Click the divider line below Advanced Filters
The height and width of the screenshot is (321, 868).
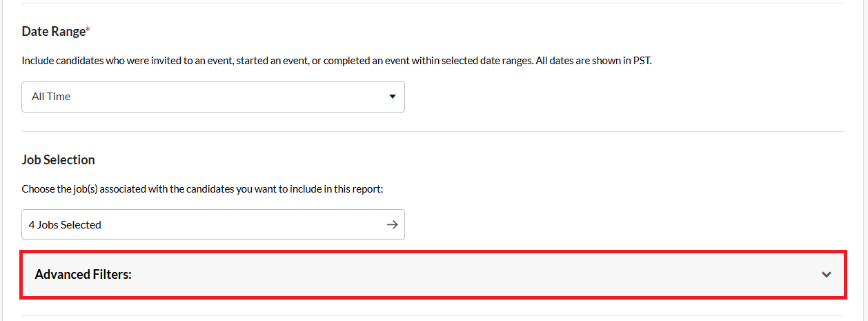coord(433,316)
